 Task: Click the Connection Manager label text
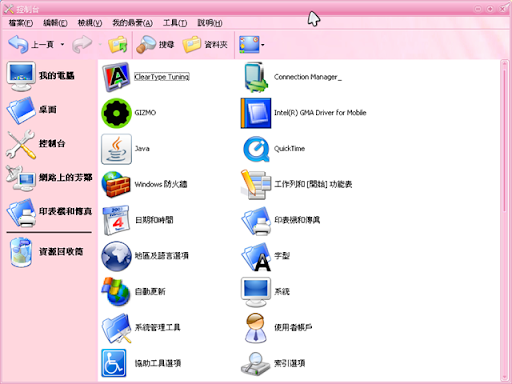(308, 77)
